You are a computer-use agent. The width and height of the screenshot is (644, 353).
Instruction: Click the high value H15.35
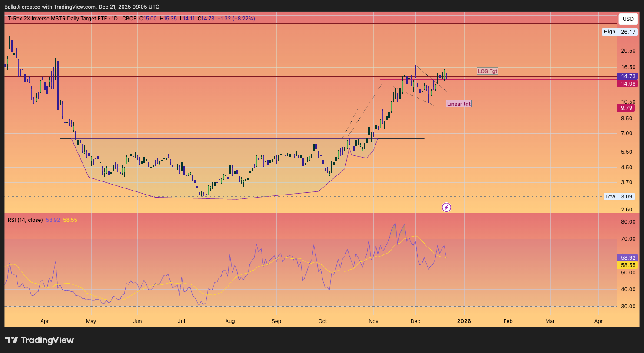pos(168,19)
